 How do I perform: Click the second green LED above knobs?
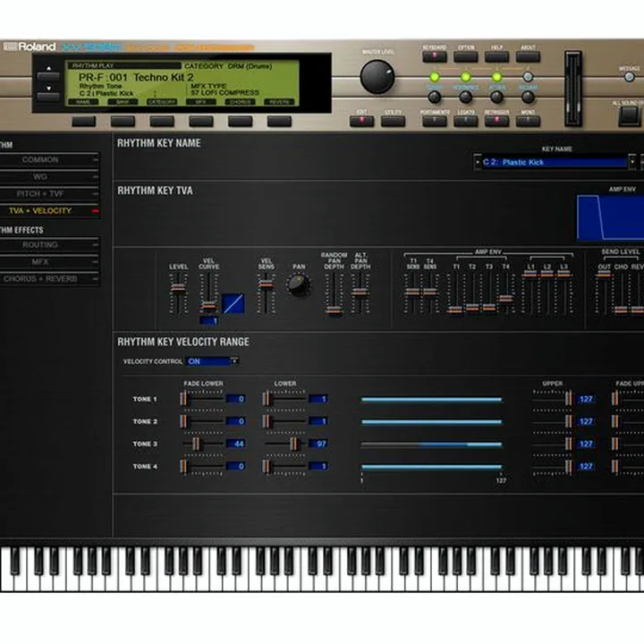point(465,77)
